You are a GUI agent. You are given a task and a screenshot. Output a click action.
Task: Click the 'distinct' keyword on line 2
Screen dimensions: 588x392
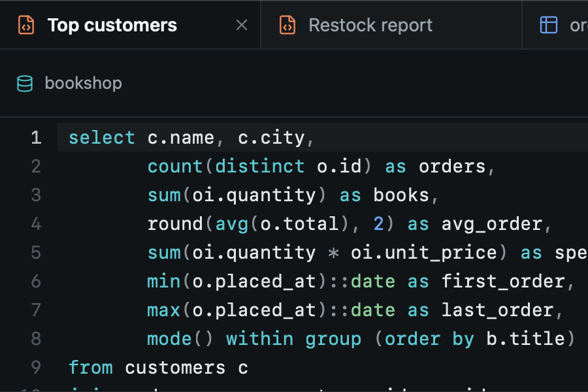260,166
